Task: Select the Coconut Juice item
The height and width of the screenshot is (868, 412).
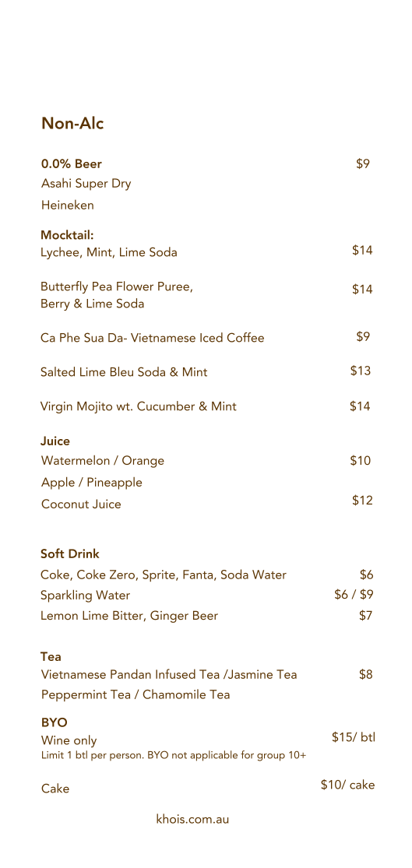Action: point(81,504)
